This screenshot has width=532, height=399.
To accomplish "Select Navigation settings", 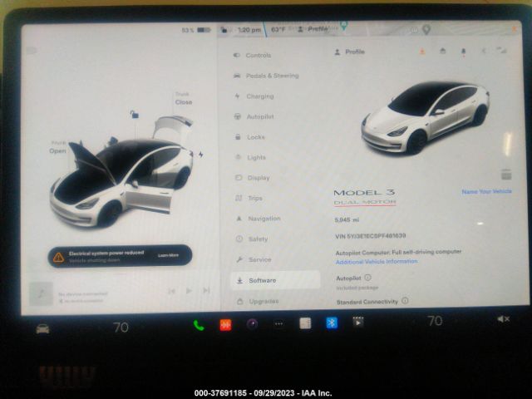I will [x=259, y=219].
